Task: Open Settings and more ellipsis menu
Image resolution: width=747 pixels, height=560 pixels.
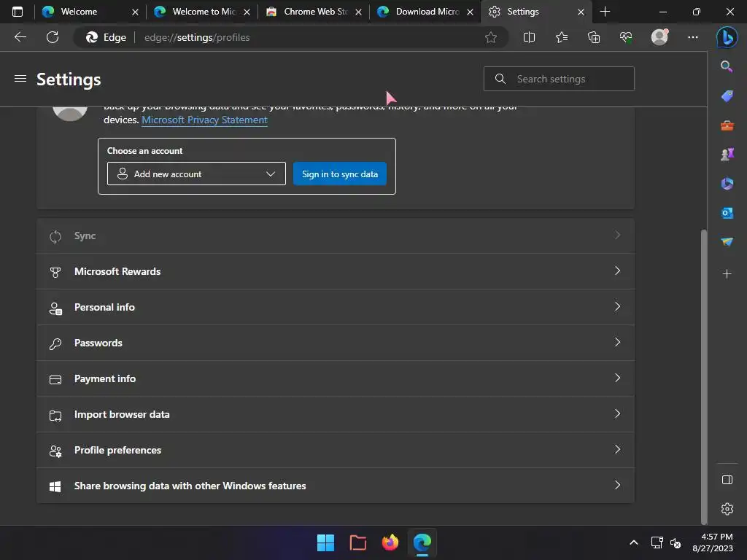Action: click(693, 37)
